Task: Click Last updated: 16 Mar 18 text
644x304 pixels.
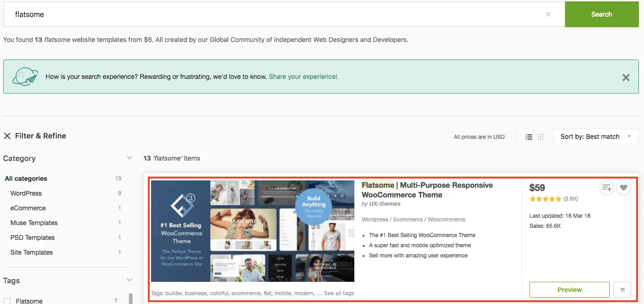Action: click(560, 216)
